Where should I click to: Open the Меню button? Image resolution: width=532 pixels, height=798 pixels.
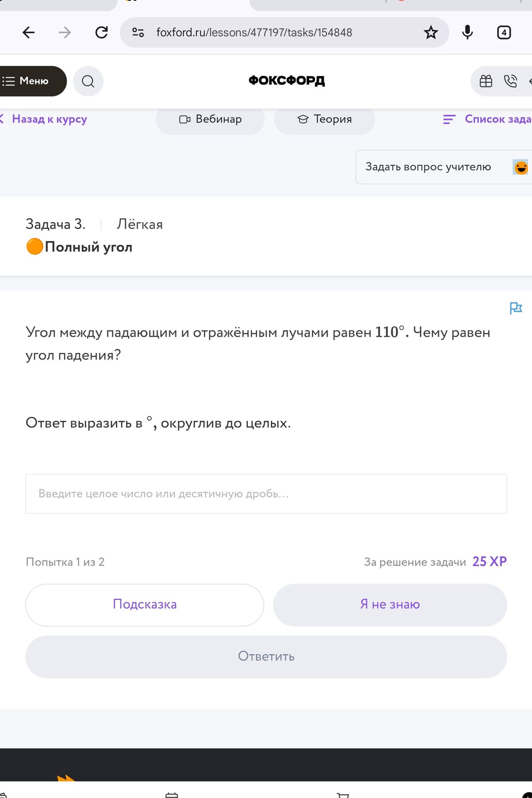tap(30, 81)
